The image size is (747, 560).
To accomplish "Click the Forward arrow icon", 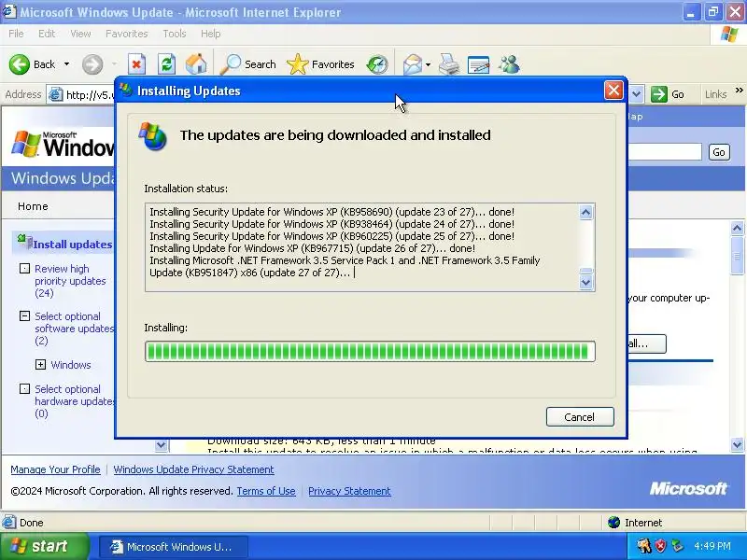I will pyautogui.click(x=92, y=64).
